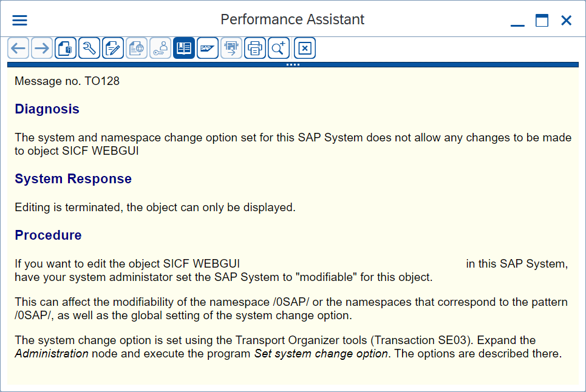Image resolution: width=586 pixels, height=392 pixels.
Task: Click the user key authorization icon
Action: (x=160, y=48)
